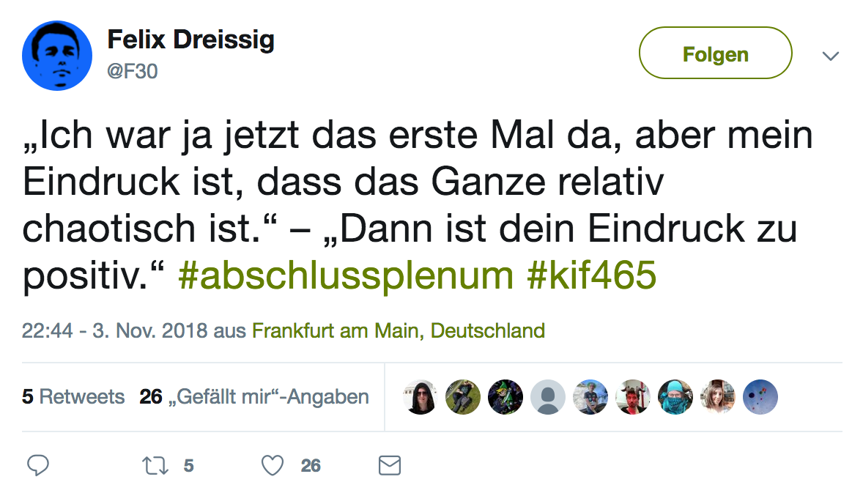Open the balloons-in-sky liker avatar
This screenshot has height=504, width=863.
pos(760,397)
